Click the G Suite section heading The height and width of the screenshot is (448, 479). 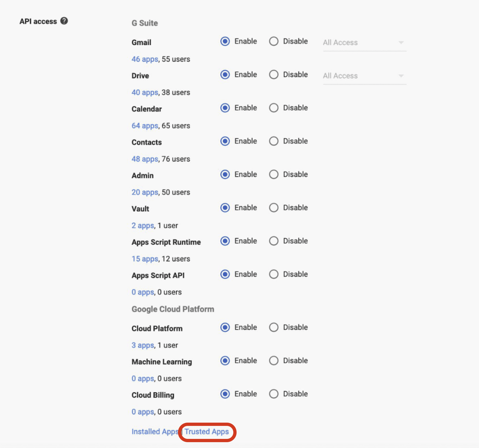click(145, 23)
